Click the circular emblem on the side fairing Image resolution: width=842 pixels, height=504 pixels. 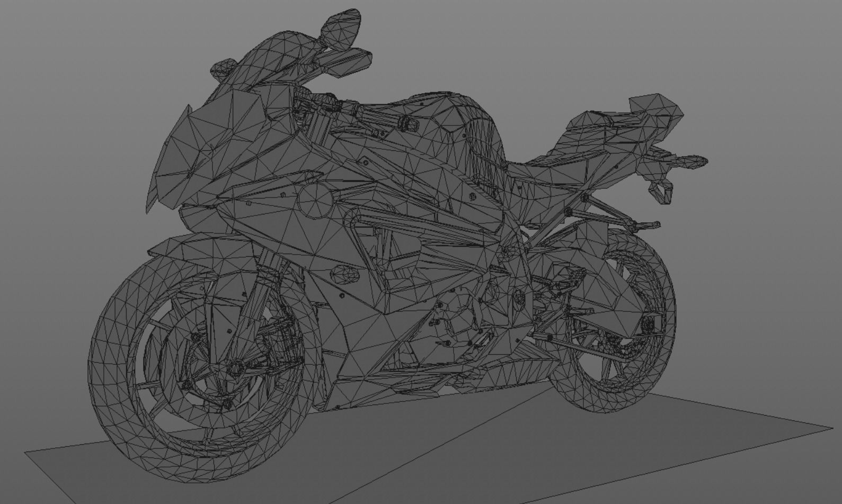315,200
